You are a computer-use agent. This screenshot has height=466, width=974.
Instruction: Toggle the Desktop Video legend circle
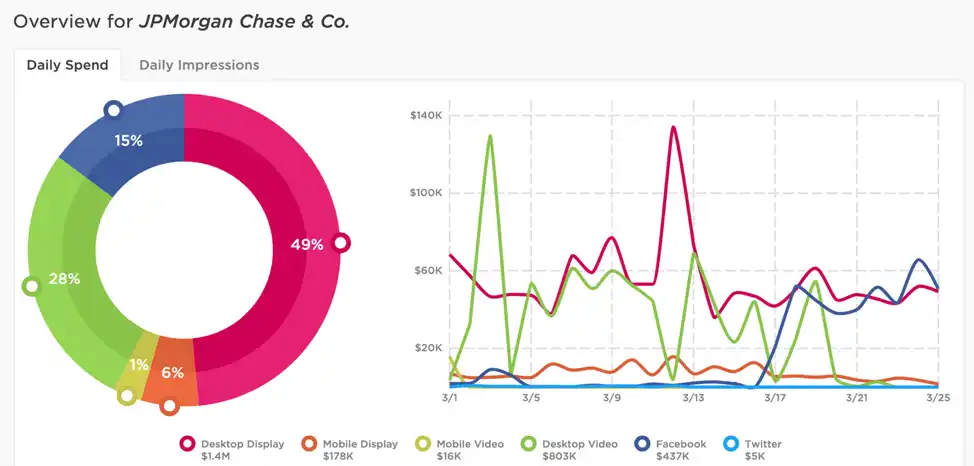pyautogui.click(x=529, y=444)
